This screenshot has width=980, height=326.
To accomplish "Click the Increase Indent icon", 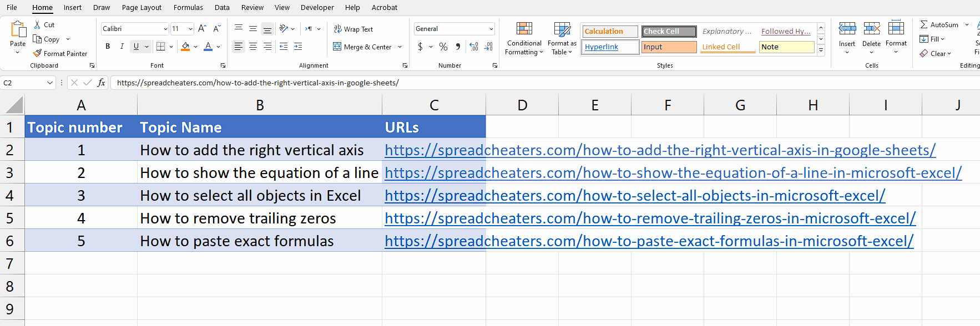I will tap(298, 47).
